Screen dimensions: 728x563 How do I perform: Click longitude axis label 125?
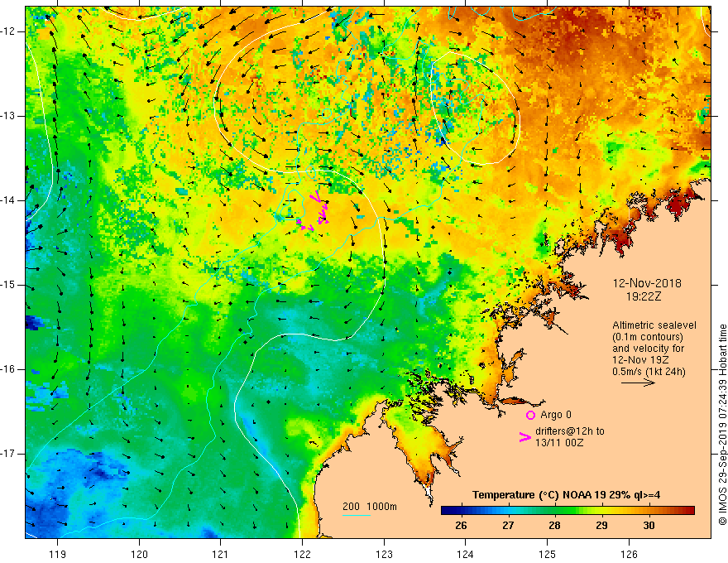(x=547, y=554)
